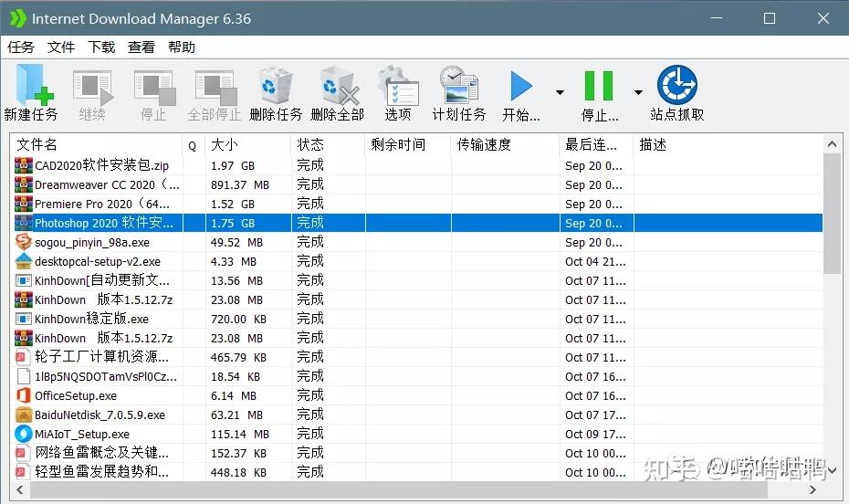The width and height of the screenshot is (849, 504).
Task: Click the Premiere Pro 2020 archive icon
Action: [x=24, y=204]
